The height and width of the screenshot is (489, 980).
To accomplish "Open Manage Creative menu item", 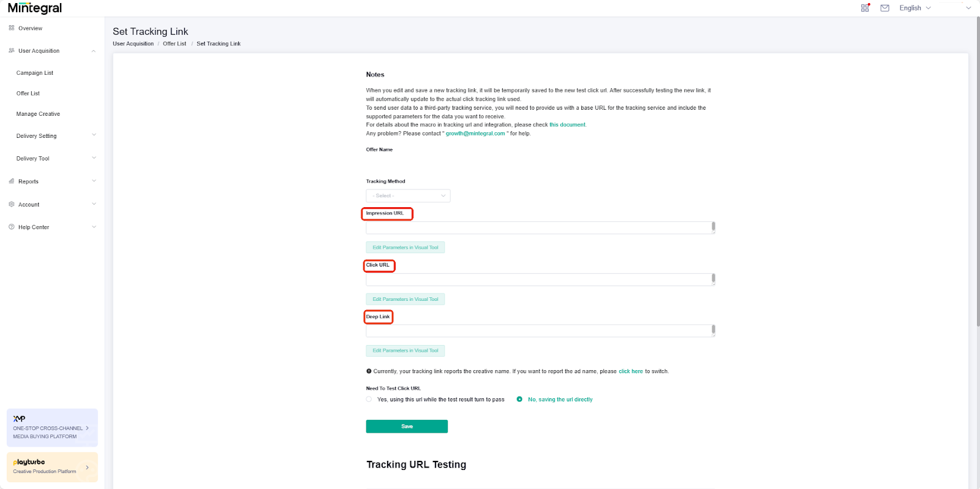I will pyautogui.click(x=38, y=114).
